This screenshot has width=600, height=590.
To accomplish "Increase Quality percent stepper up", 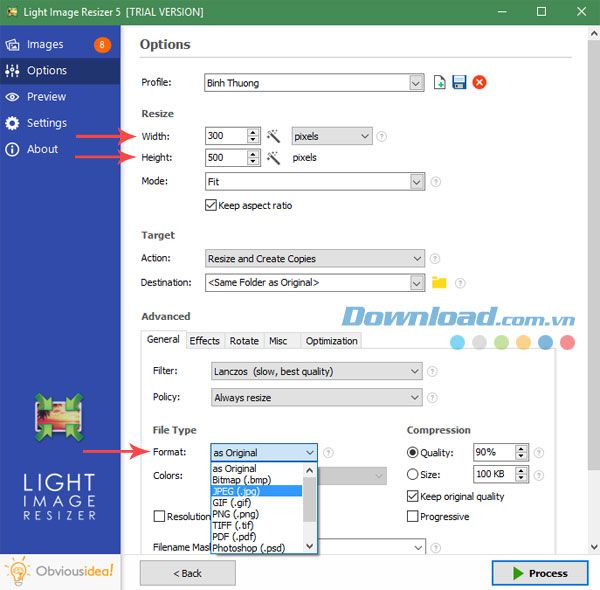I will (x=521, y=449).
